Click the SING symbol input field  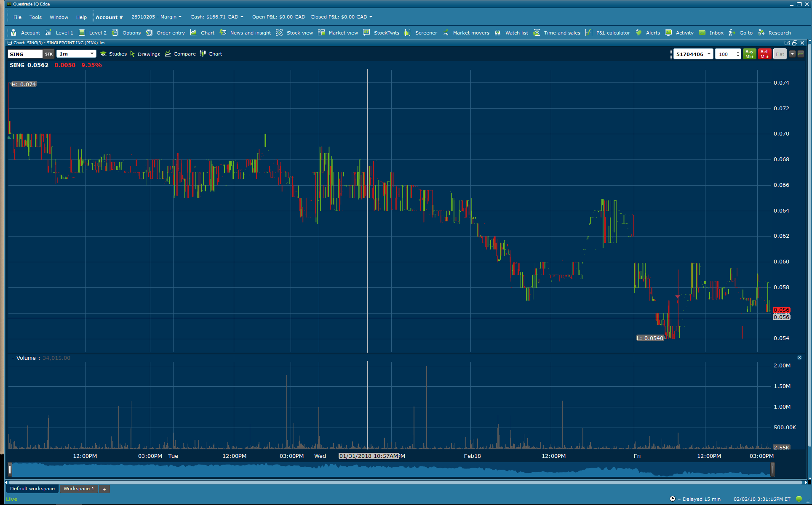pos(25,54)
